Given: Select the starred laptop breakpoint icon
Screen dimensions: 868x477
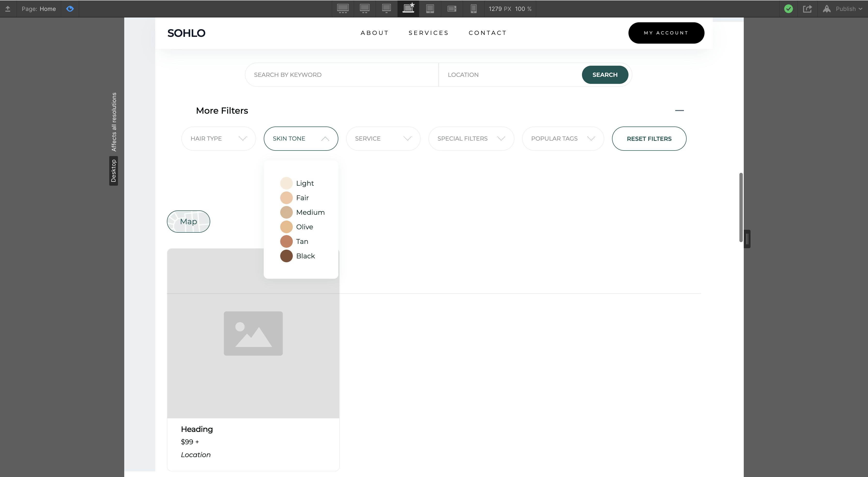Looking at the screenshot, I should tap(408, 8).
